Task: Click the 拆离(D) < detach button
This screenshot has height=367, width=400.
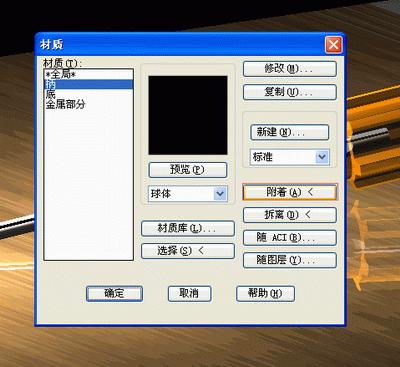Action: [x=290, y=215]
